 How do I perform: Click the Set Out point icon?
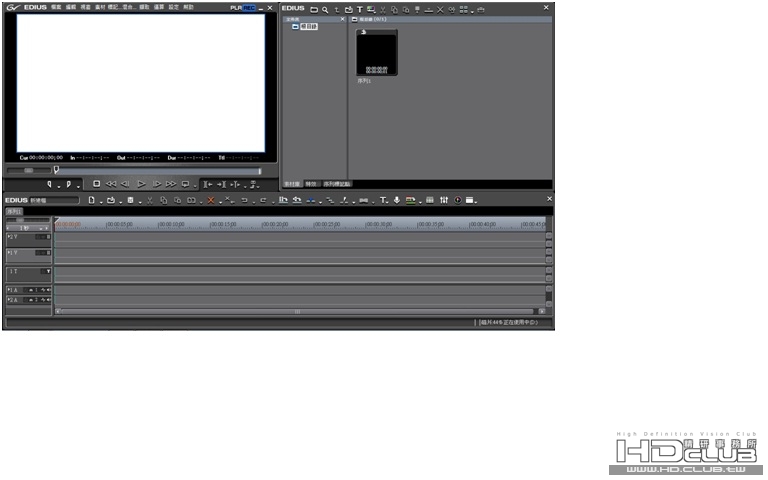[x=69, y=184]
